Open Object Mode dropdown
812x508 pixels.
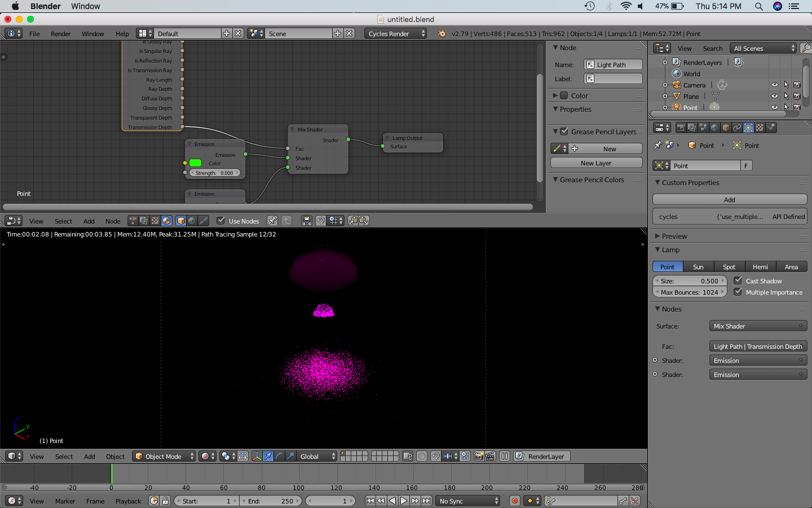click(x=164, y=456)
